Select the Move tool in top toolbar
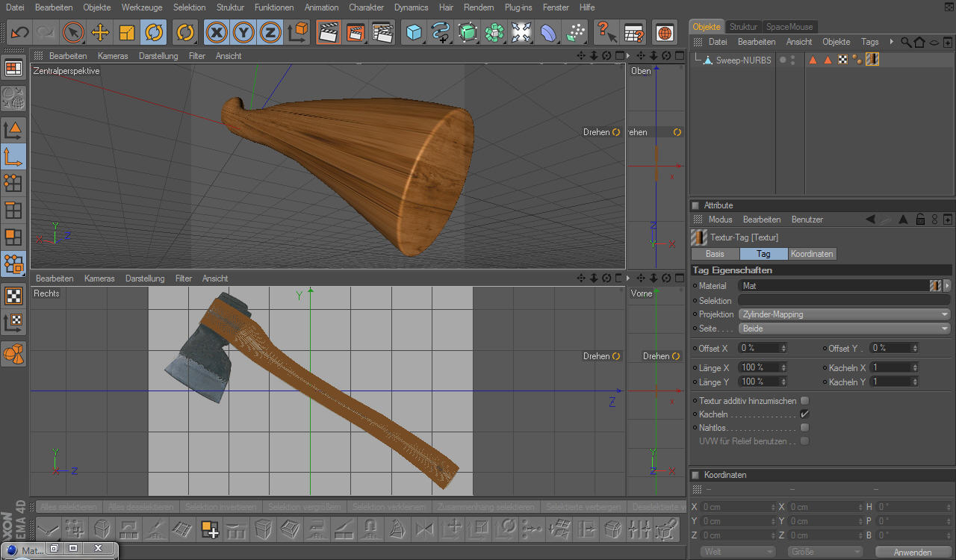Viewport: 956px width, 560px height. click(100, 33)
